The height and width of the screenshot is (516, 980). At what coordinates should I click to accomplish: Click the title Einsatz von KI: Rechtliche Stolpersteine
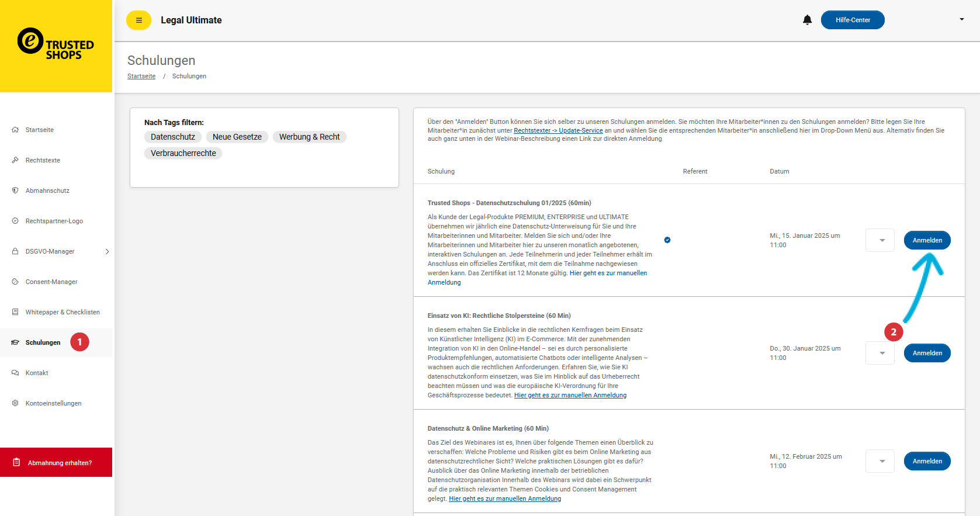pos(499,316)
